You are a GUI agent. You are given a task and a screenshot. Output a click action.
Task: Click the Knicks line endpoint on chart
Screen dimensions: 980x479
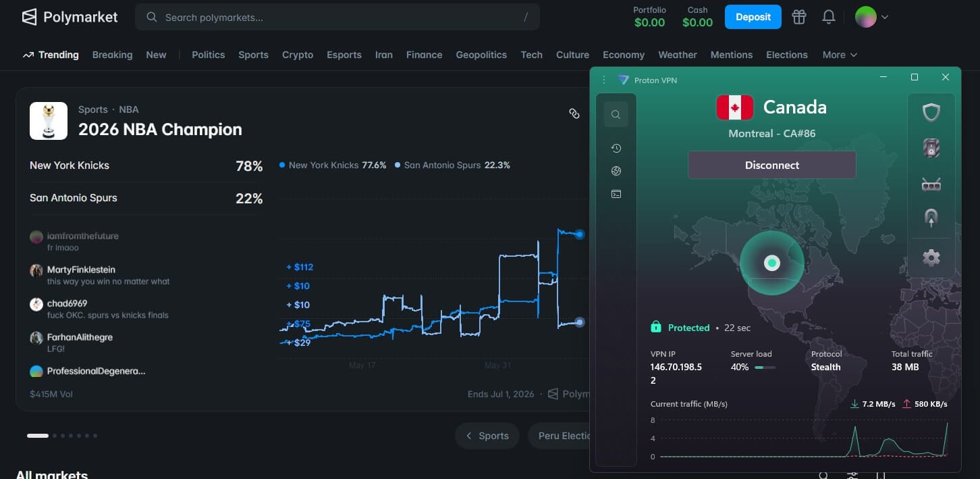(x=580, y=234)
